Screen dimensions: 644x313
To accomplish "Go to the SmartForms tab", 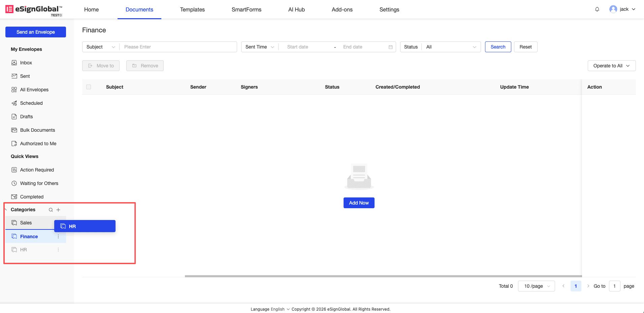I will tap(246, 9).
